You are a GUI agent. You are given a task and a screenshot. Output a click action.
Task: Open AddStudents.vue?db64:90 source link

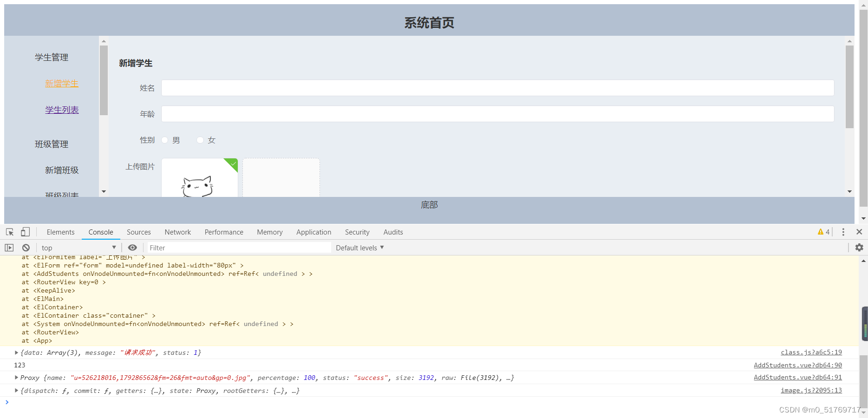(798, 365)
